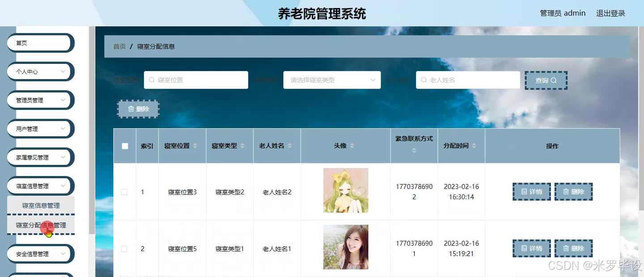Expand the 家属意见管理 sidebar menu

pos(40,157)
